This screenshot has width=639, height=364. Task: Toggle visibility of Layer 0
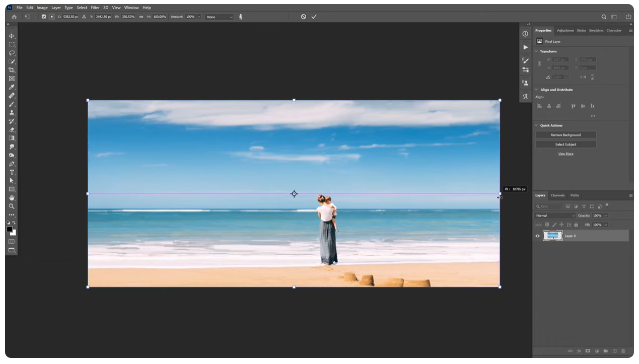[x=537, y=236]
